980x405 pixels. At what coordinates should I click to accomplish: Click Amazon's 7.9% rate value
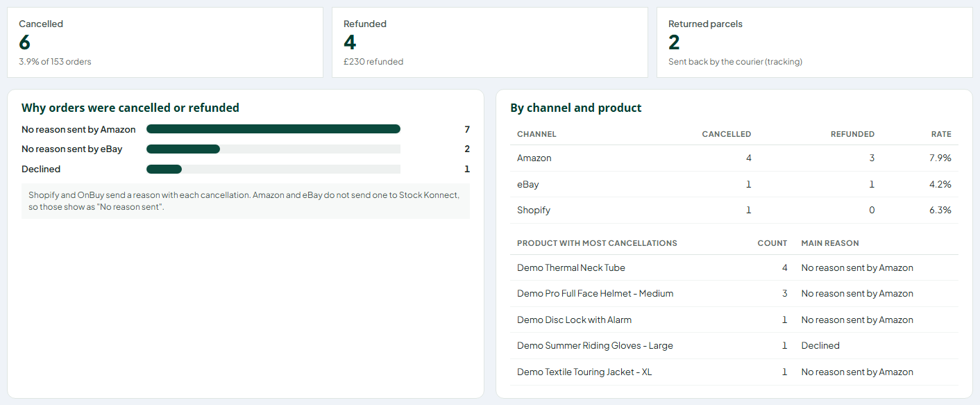940,158
